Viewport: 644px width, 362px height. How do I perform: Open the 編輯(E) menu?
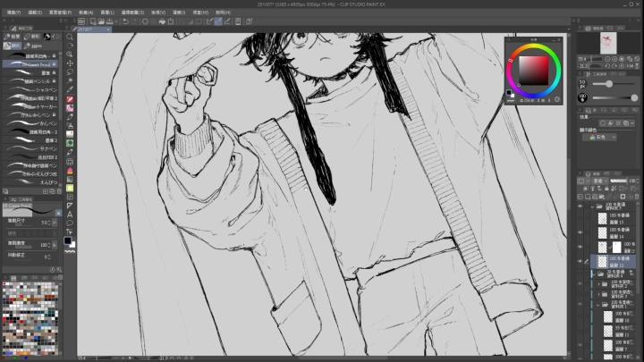point(36,13)
